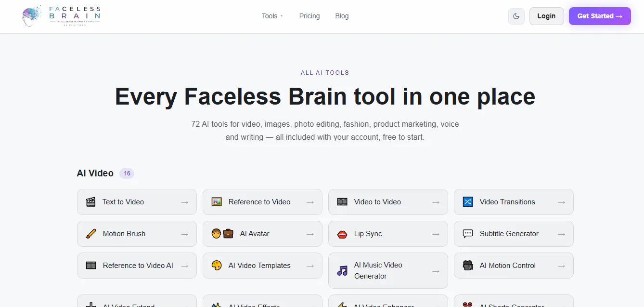Click the arrow on Motion Brush card
Screen dimensions: 644x307
(184, 234)
